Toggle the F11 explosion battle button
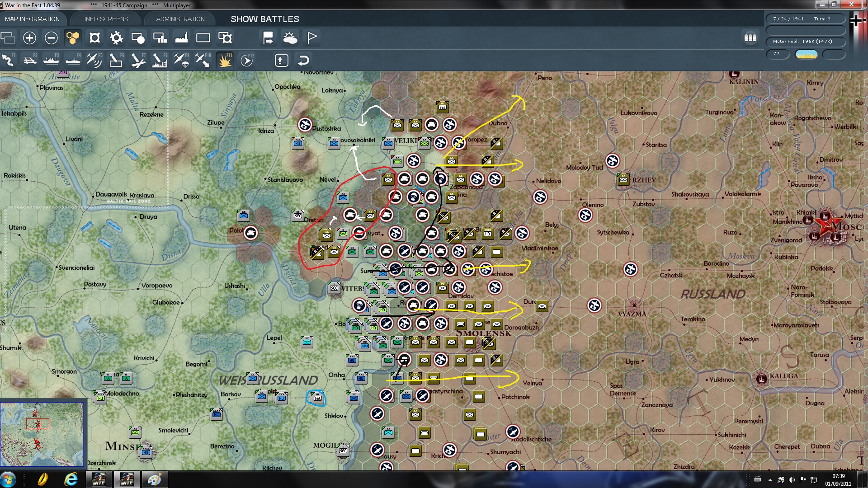Image resolution: width=868 pixels, height=488 pixels. pos(225,60)
